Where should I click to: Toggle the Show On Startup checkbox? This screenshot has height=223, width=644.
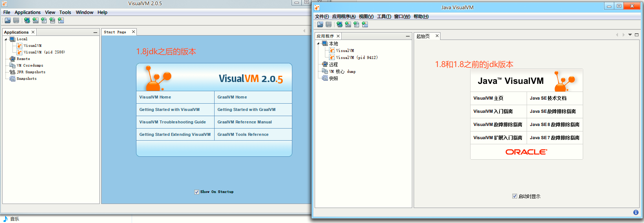coord(197,192)
